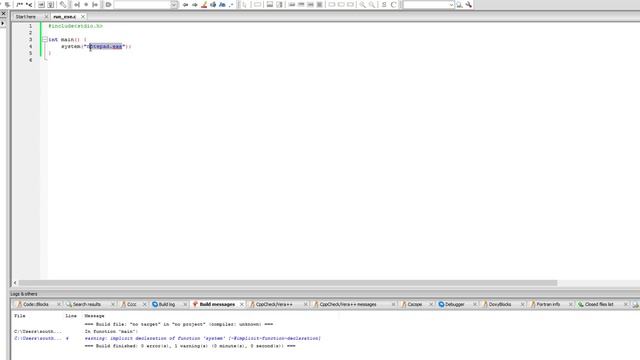This screenshot has height=360, width=640.
Task: Close the Fortran info tab
Action: [571, 304]
